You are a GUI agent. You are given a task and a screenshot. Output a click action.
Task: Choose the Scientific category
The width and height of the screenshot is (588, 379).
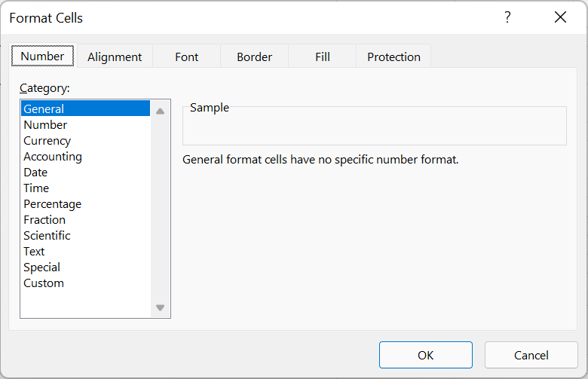[x=85, y=235]
